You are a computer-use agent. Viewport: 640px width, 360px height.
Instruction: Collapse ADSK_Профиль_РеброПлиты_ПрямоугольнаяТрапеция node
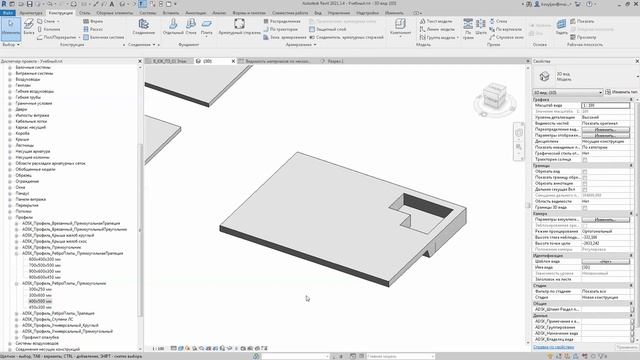coord(17,253)
